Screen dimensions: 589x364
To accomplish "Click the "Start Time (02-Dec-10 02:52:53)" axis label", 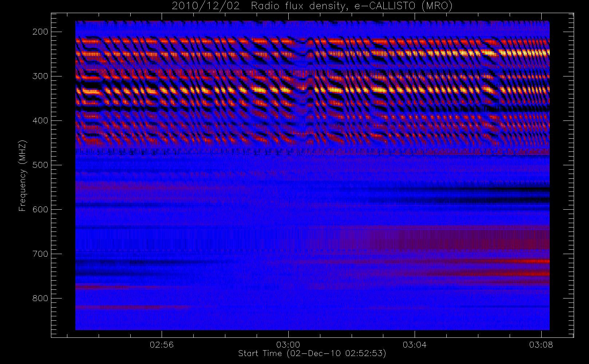I will 312,353.
